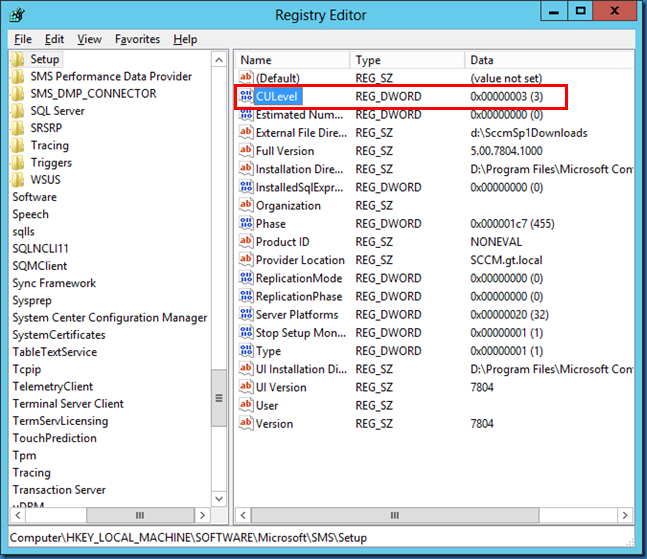Click the string icon of (Default) value
This screenshot has width=647, height=559.
pyautogui.click(x=246, y=78)
